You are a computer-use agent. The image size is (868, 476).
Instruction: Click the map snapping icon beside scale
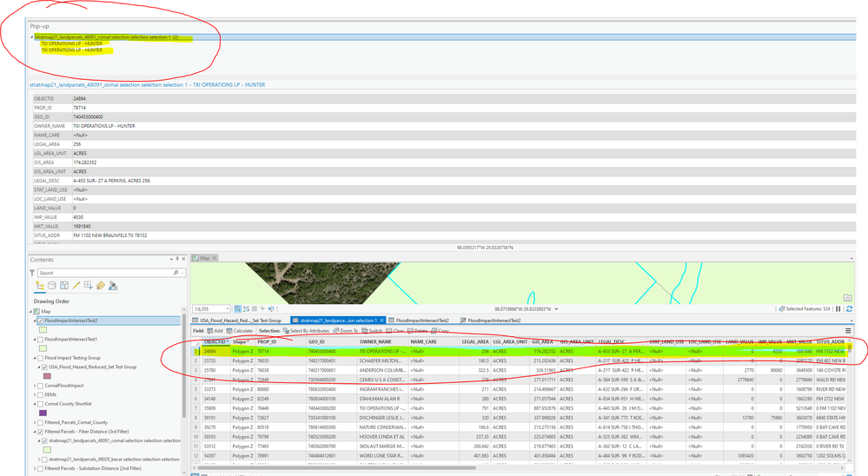[237, 309]
